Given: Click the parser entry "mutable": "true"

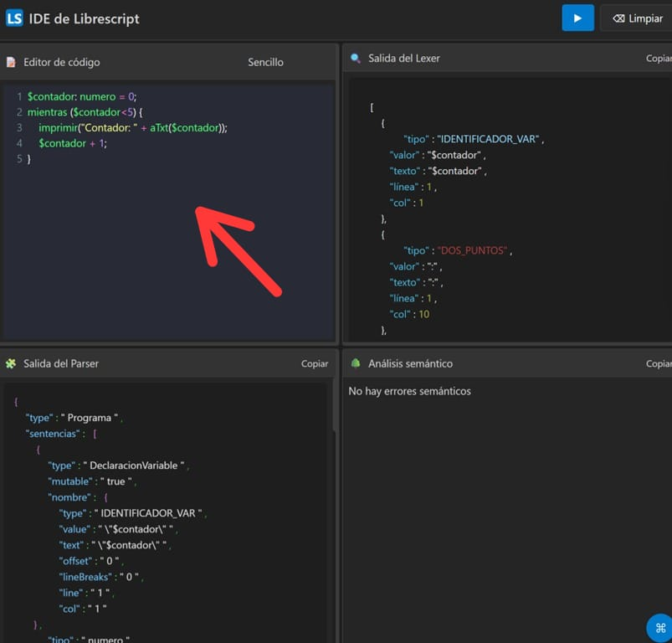Looking at the screenshot, I should tap(92, 481).
